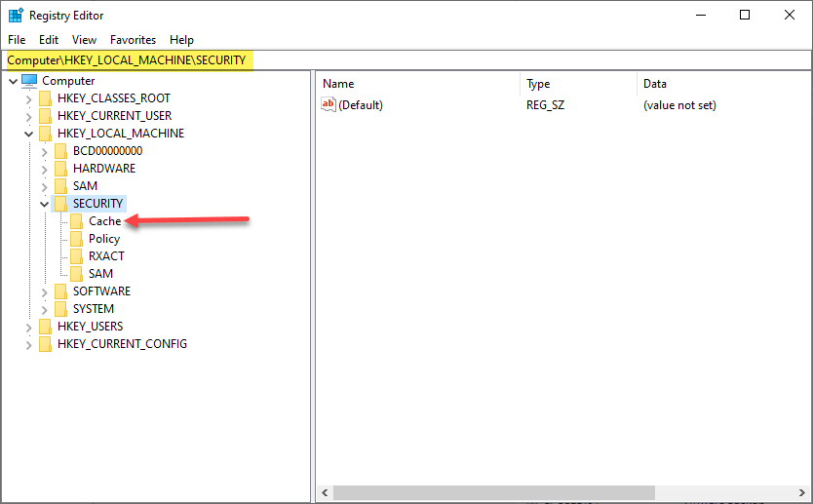Click the HARDWARE folder icon

(x=61, y=169)
